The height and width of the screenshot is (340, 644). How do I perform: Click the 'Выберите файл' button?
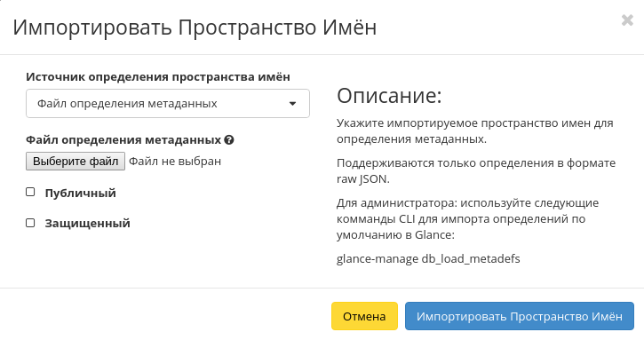[x=76, y=162]
